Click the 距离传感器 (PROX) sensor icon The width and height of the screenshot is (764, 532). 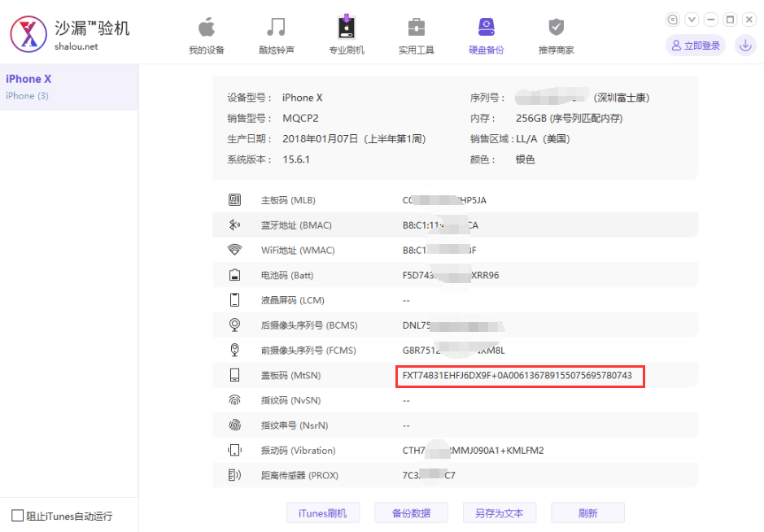(x=235, y=475)
